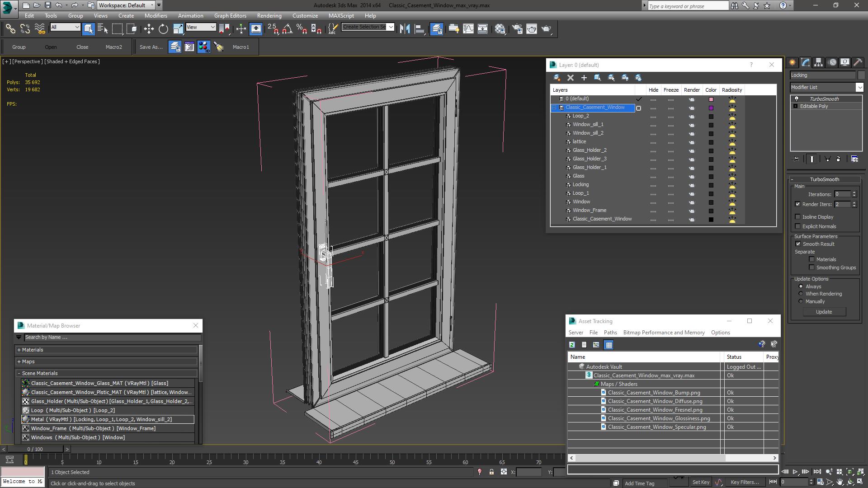Image resolution: width=868 pixels, height=488 pixels.
Task: Click the Select and Link icon
Action: click(10, 29)
